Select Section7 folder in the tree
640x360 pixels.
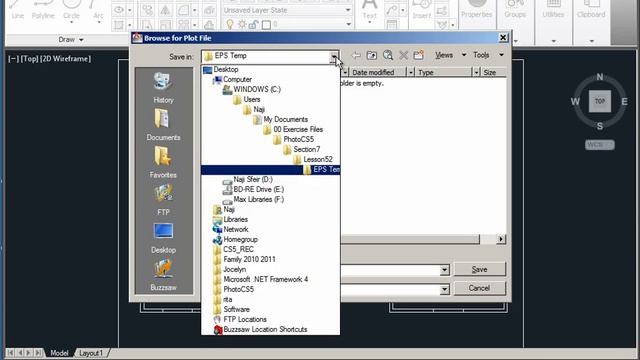pyautogui.click(x=302, y=149)
